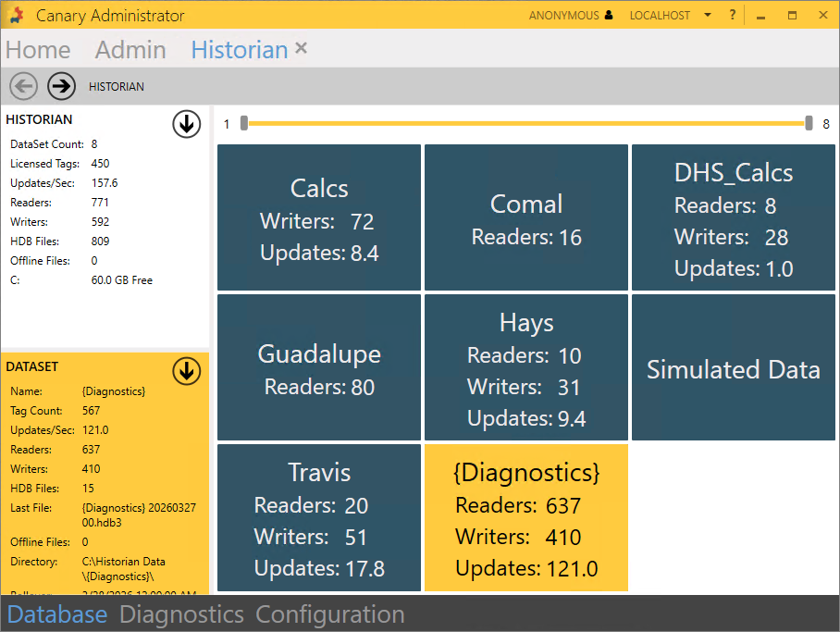Screen dimensions: 840x632
Task: Click the Anonymous user icon
Action: (x=608, y=16)
